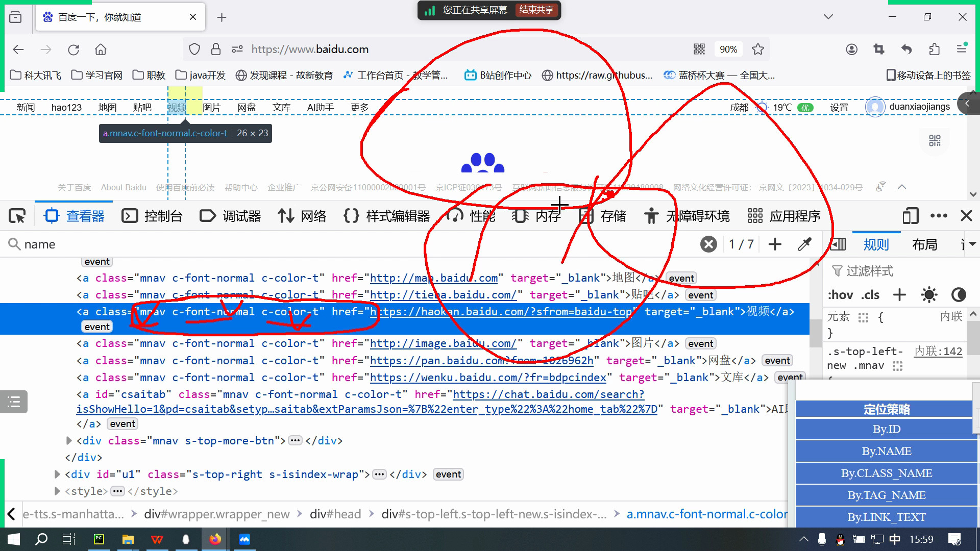This screenshot has width=980, height=551.
Task: Click the pin/eyedropper picker icon
Action: (805, 243)
